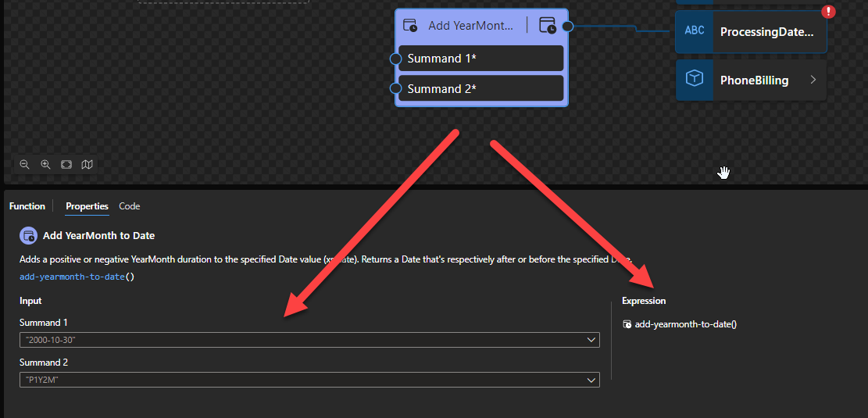Screen dimensions: 868x418
Task: Click the function node output port
Action: [x=568, y=26]
